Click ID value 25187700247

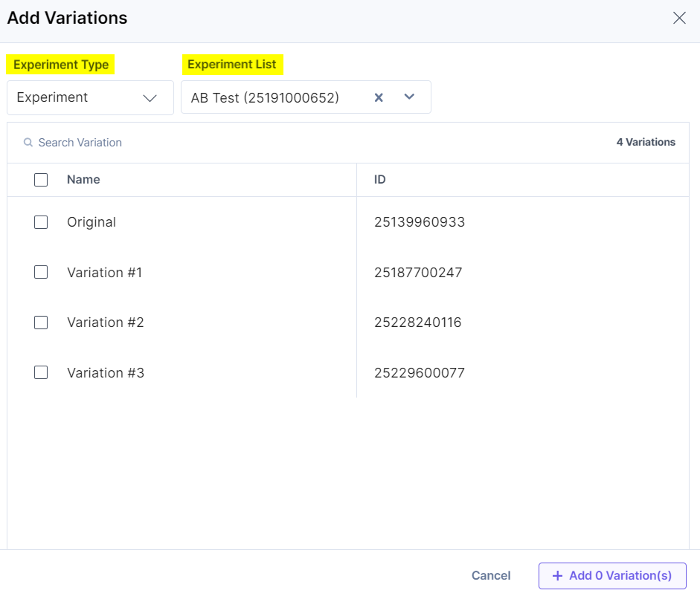418,272
